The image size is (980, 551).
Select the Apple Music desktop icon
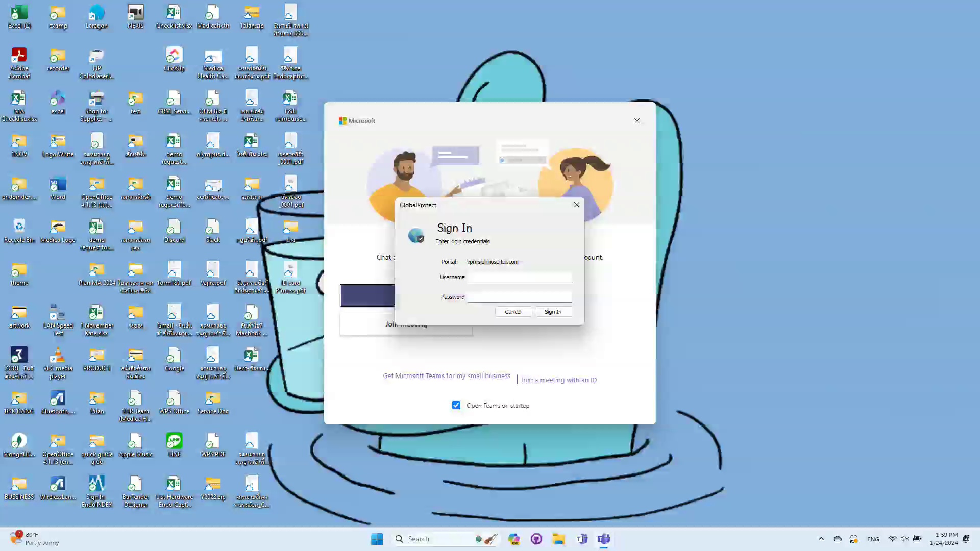pos(135,445)
